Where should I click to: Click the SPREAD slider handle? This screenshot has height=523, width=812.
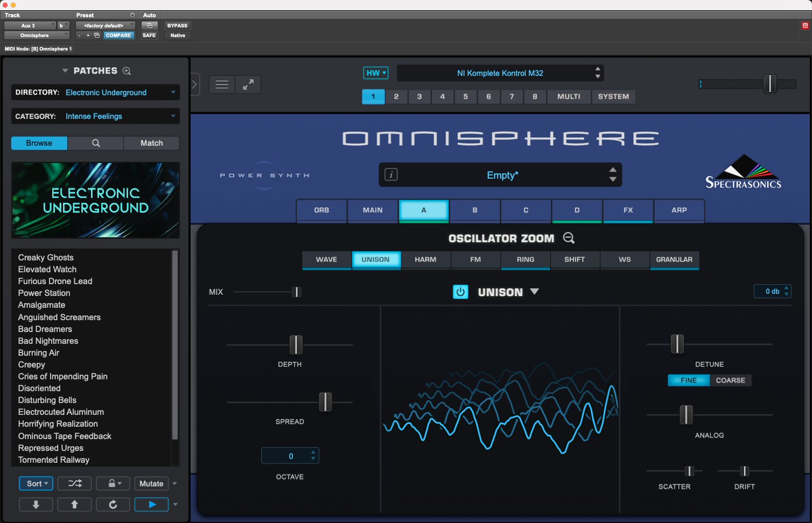[x=325, y=402]
